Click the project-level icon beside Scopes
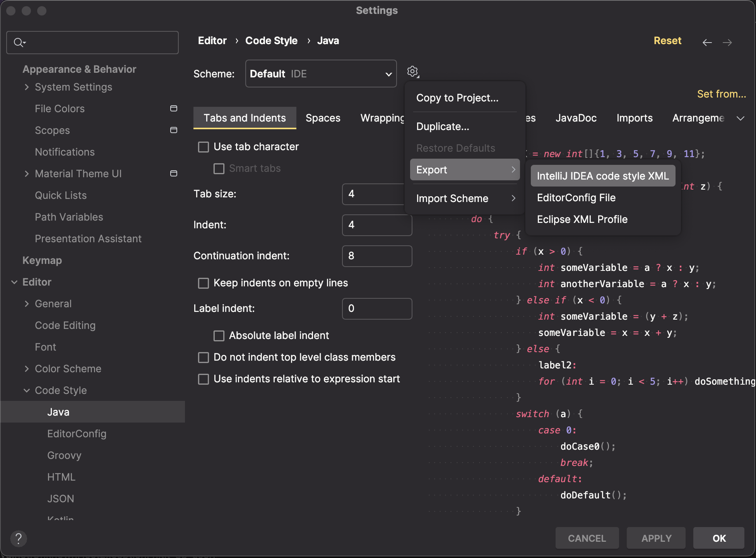The width and height of the screenshot is (756, 558). pos(174,130)
